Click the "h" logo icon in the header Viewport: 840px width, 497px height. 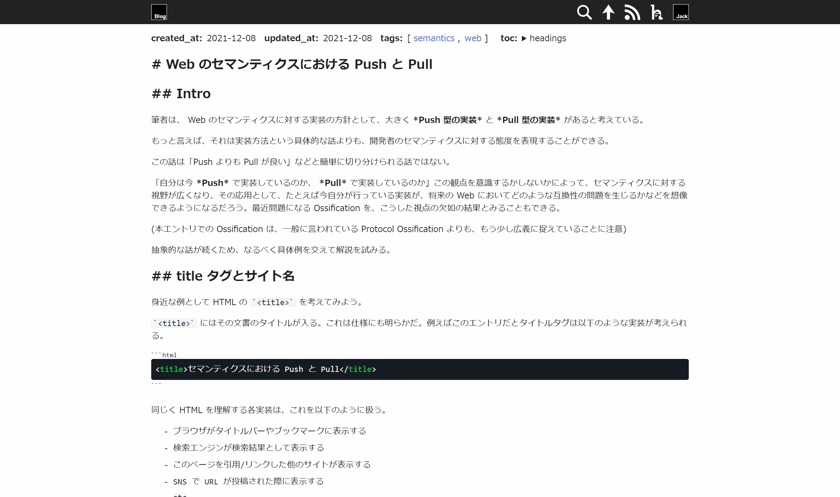[656, 12]
